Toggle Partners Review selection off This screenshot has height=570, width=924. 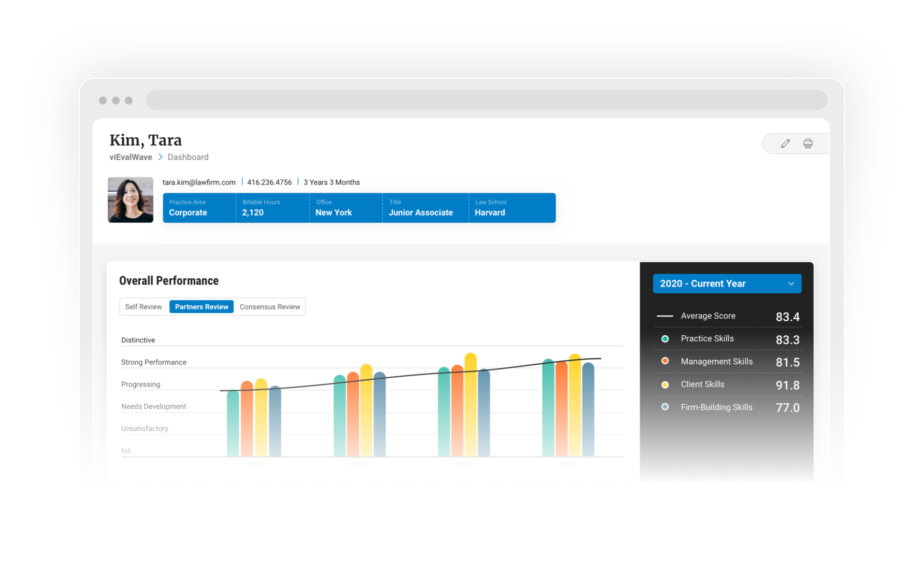(x=201, y=306)
